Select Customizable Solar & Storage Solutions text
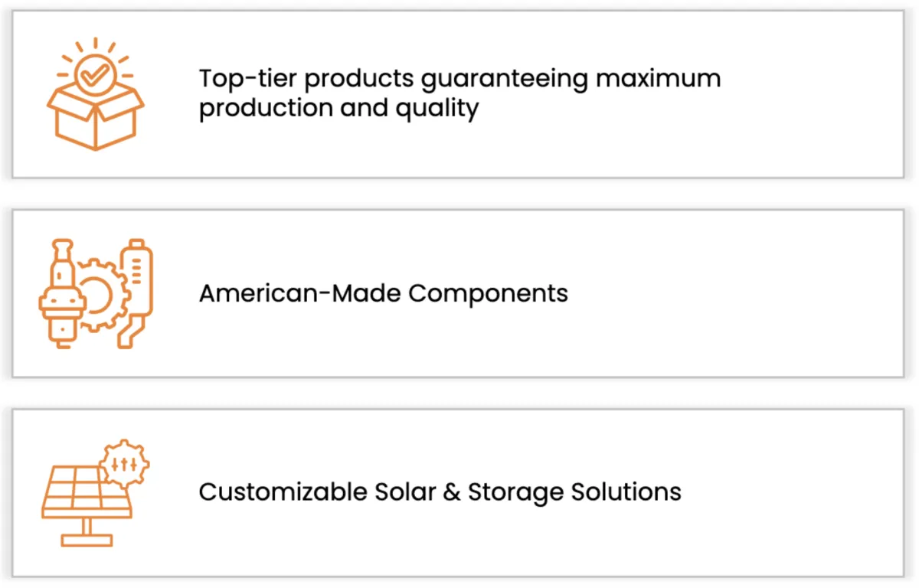This screenshot has width=919, height=588. 440,491
